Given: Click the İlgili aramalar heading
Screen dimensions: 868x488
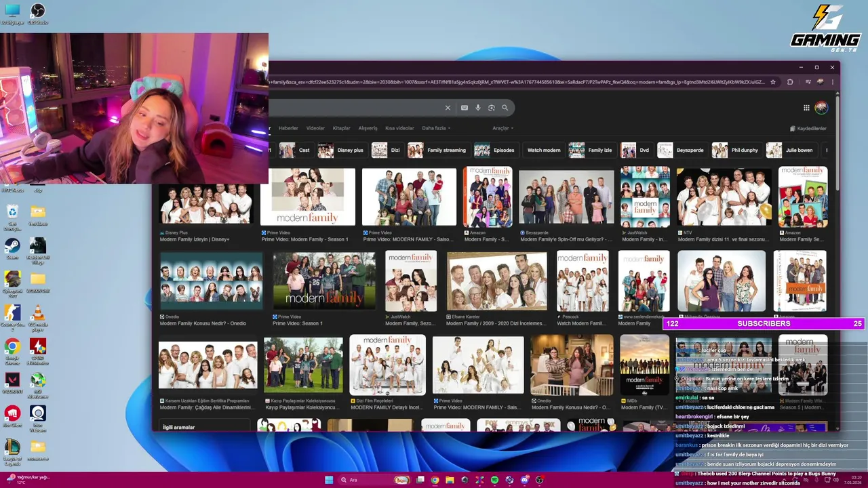Looking at the screenshot, I should click(x=178, y=427).
